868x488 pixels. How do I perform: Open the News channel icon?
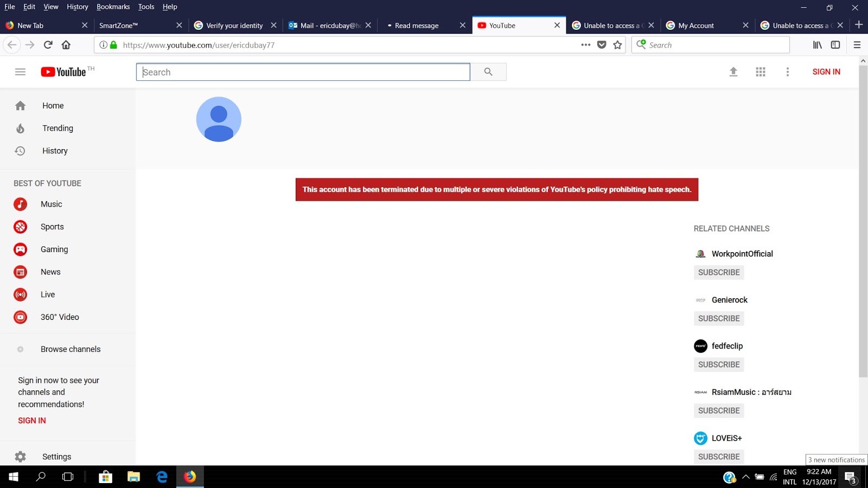[x=20, y=272]
